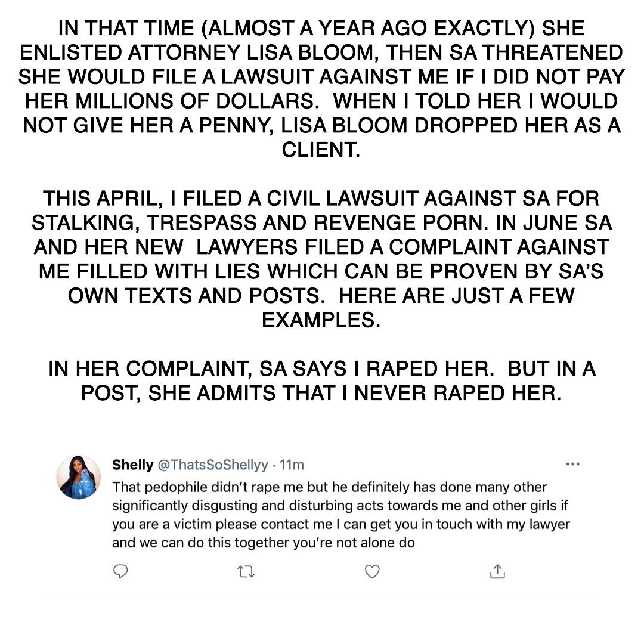This screenshot has width=644, height=644.
Task: Click the word "EXAMPLES."
Action: click(321, 320)
